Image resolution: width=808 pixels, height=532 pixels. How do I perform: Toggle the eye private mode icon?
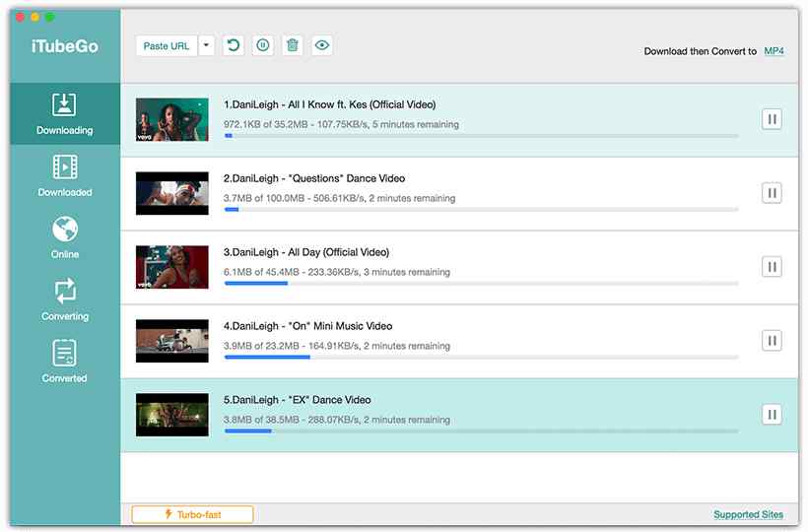pos(322,45)
